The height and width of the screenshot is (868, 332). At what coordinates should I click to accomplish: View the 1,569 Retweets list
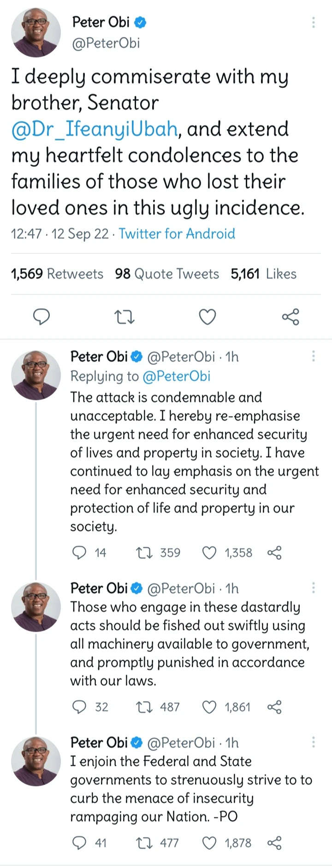(x=57, y=274)
